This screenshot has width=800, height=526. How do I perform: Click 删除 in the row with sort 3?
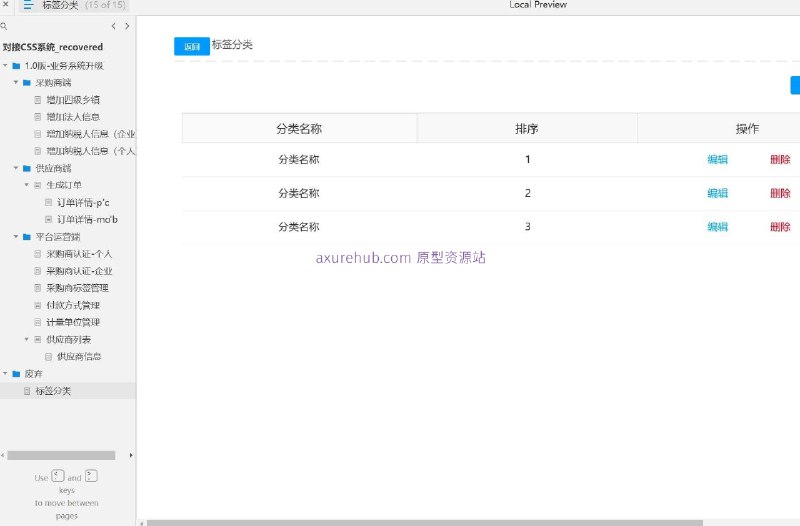780,227
